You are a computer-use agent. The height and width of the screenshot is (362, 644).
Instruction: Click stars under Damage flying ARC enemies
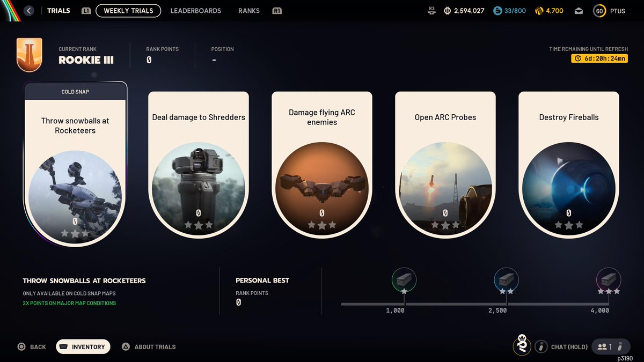click(x=322, y=225)
